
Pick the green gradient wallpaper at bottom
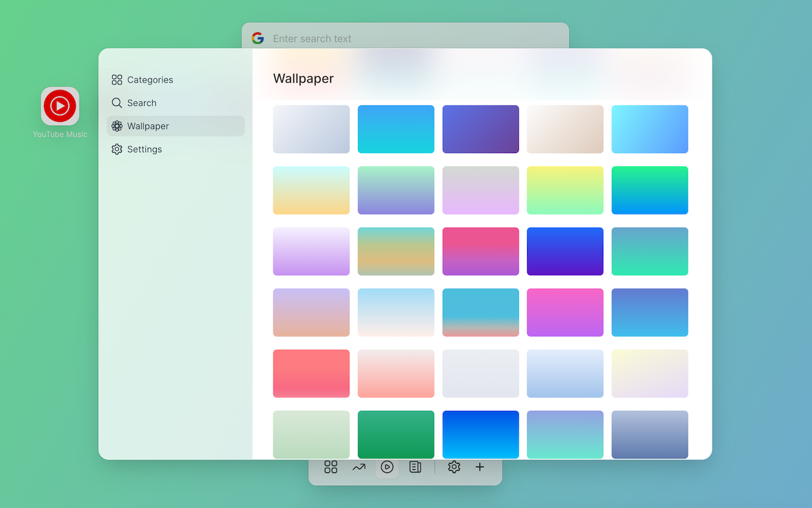pyautogui.click(x=396, y=434)
